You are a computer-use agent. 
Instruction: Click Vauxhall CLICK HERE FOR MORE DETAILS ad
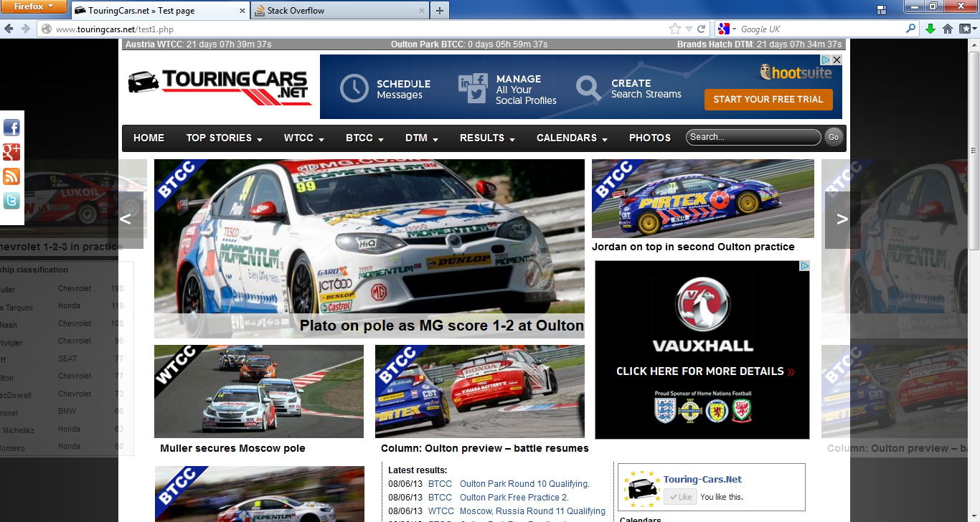[x=702, y=350]
